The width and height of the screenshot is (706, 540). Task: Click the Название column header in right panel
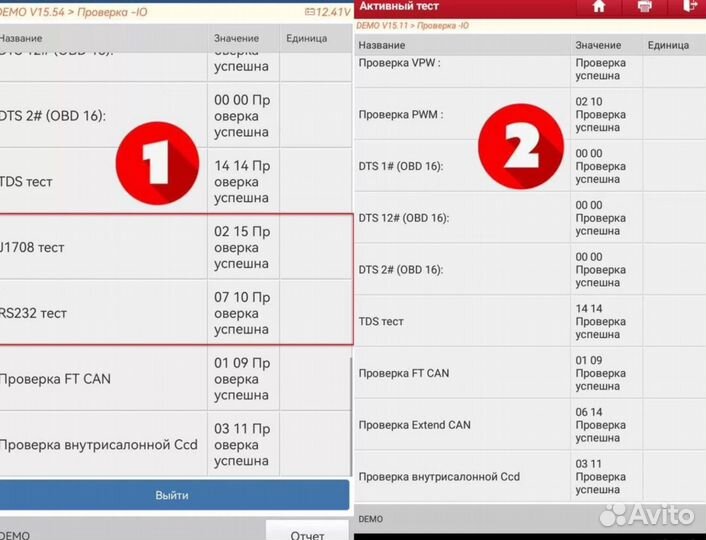pos(382,45)
